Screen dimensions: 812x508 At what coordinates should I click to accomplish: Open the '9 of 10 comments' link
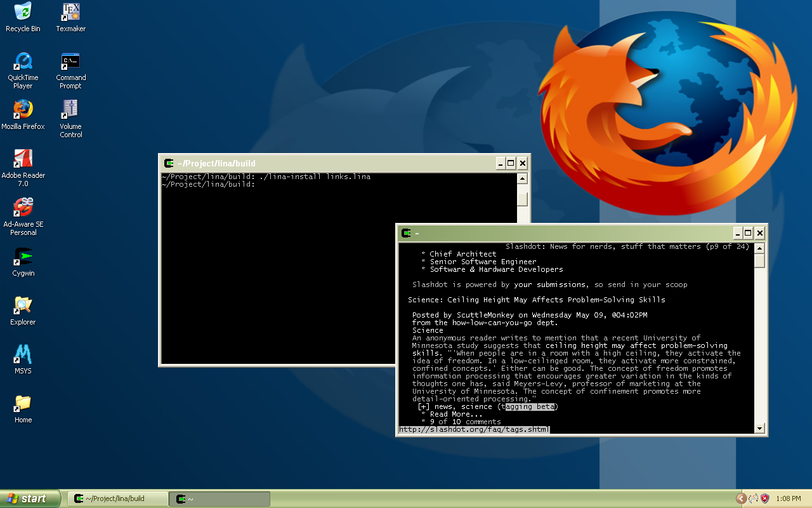pos(466,422)
